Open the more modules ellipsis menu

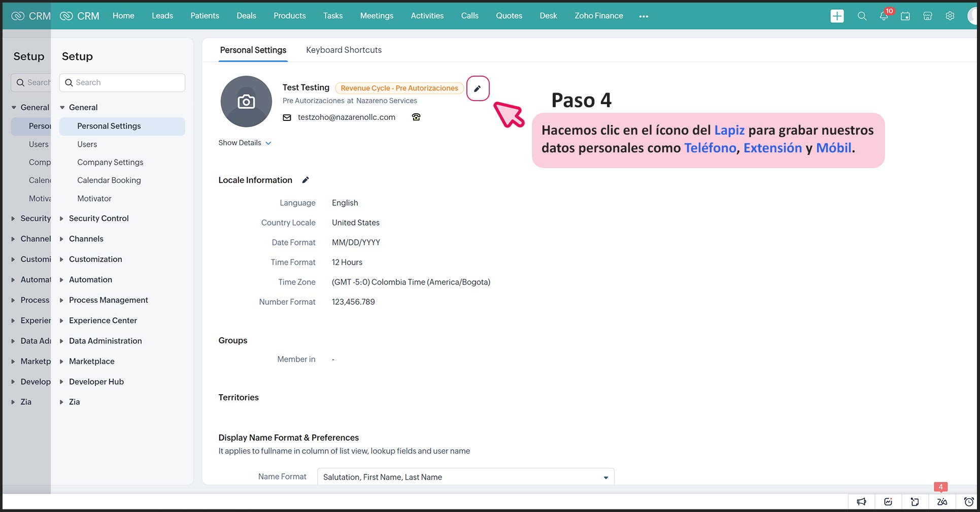(x=644, y=16)
